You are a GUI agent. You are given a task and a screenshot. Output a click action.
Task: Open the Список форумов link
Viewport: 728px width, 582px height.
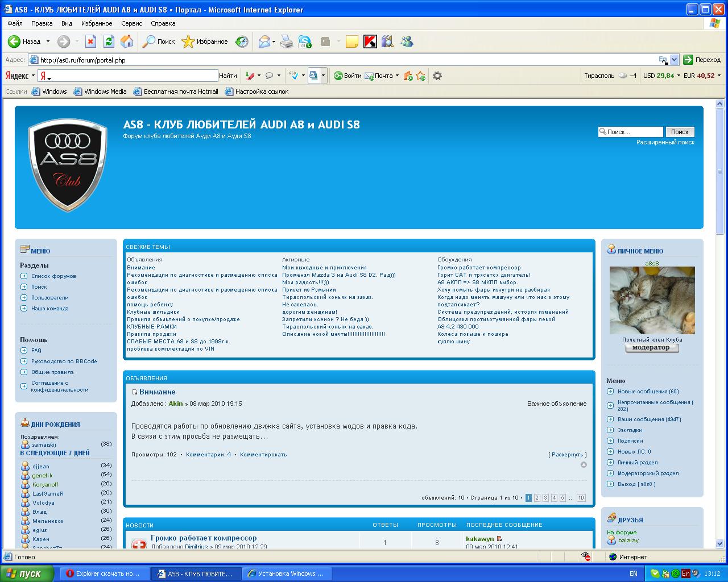point(53,276)
